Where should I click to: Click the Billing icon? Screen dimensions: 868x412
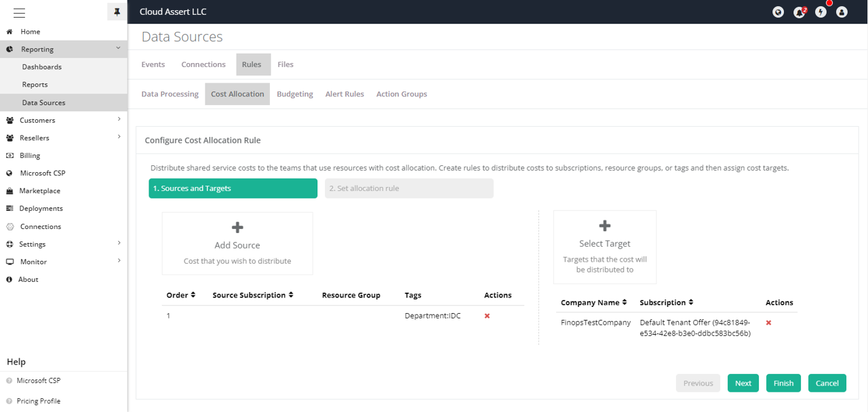pos(9,156)
